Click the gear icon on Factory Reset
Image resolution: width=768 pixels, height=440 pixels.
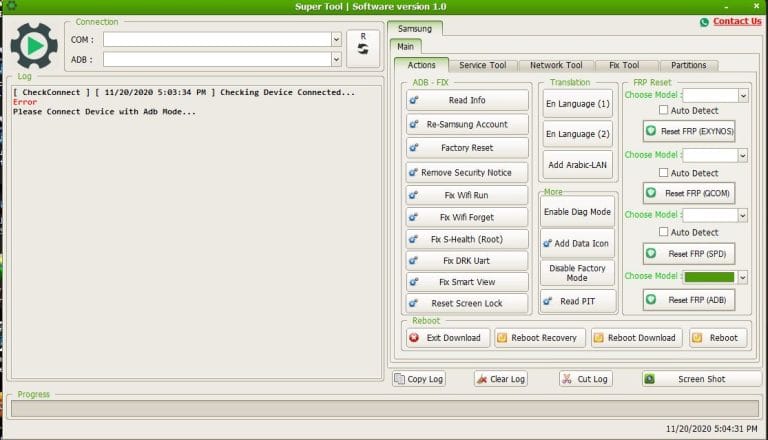click(414, 147)
